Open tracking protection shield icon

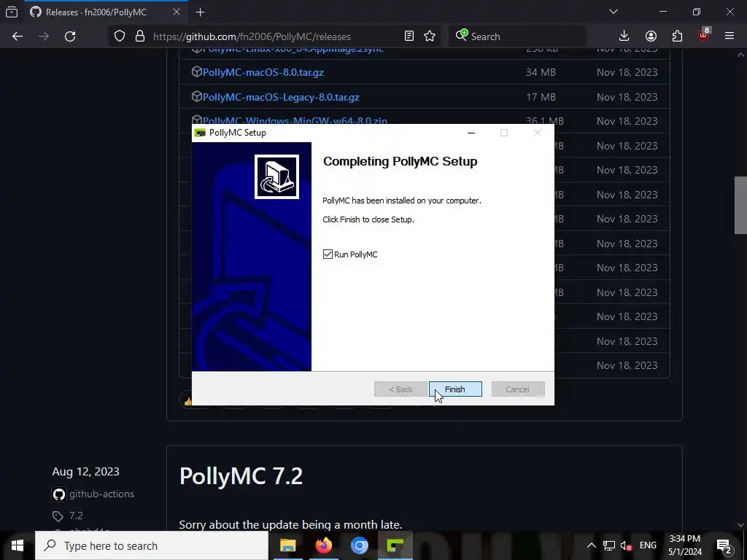[120, 36]
